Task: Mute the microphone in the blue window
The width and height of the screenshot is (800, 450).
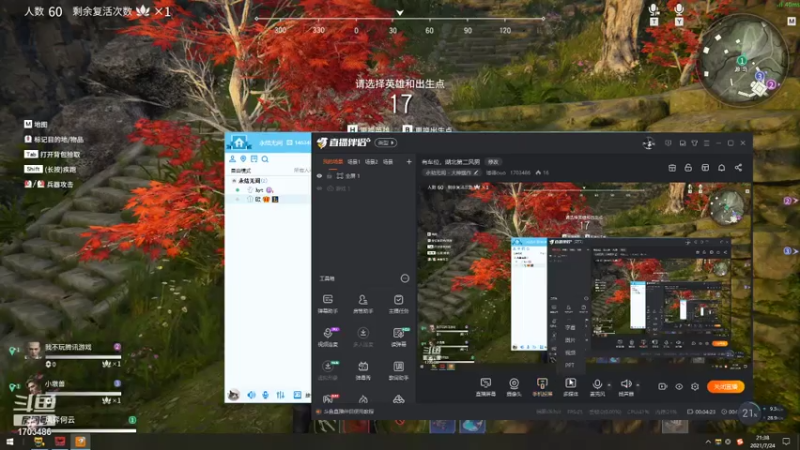Action: click(265, 395)
